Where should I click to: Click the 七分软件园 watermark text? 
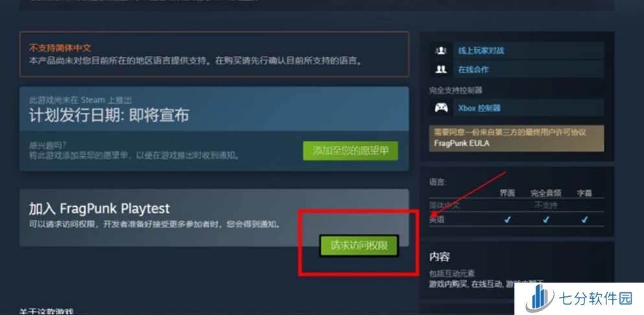[595, 298]
